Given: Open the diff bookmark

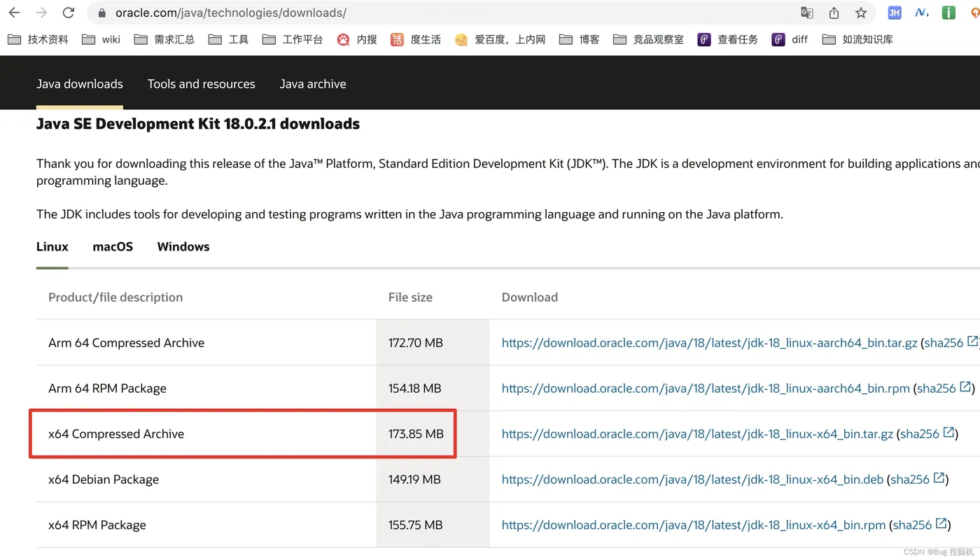Looking at the screenshot, I should pyautogui.click(x=790, y=39).
